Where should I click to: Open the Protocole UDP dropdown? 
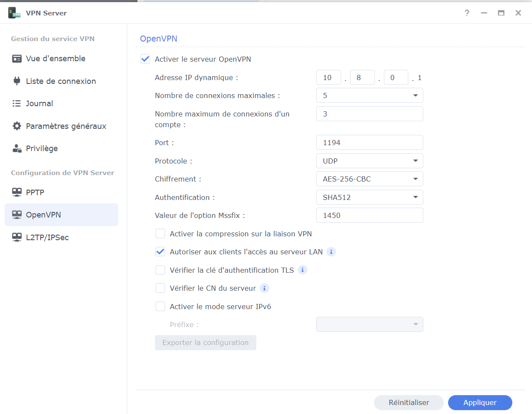(x=369, y=161)
